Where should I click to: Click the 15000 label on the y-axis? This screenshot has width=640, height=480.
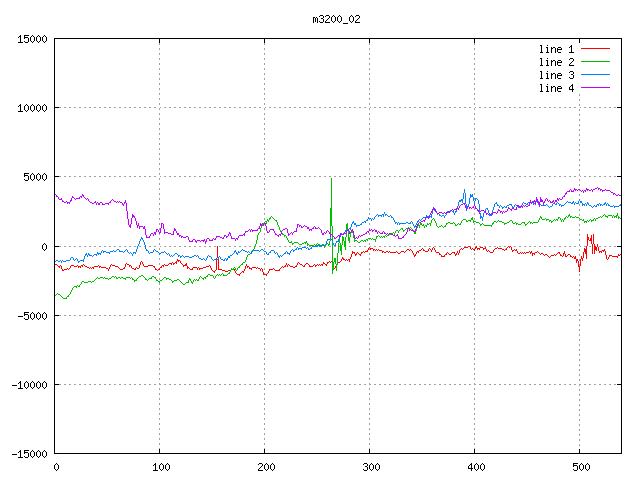coord(32,39)
